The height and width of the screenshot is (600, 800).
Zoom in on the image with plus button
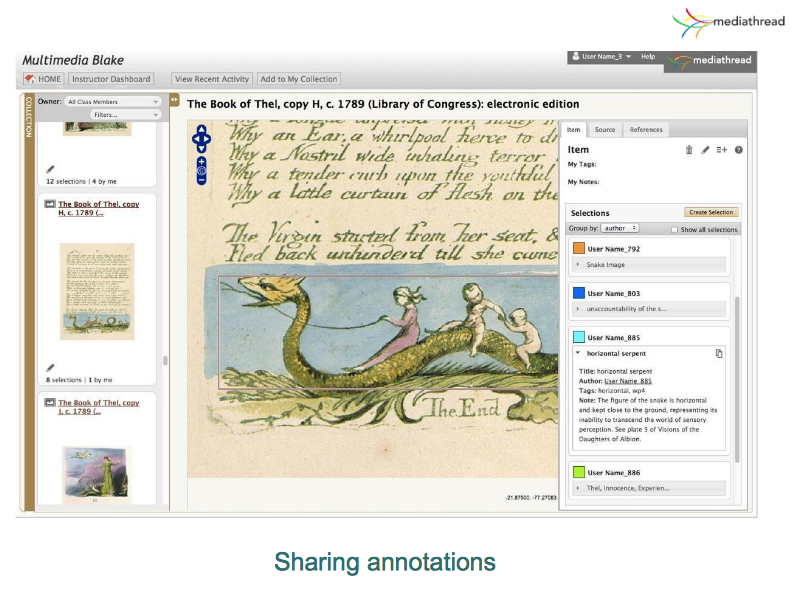click(201, 160)
